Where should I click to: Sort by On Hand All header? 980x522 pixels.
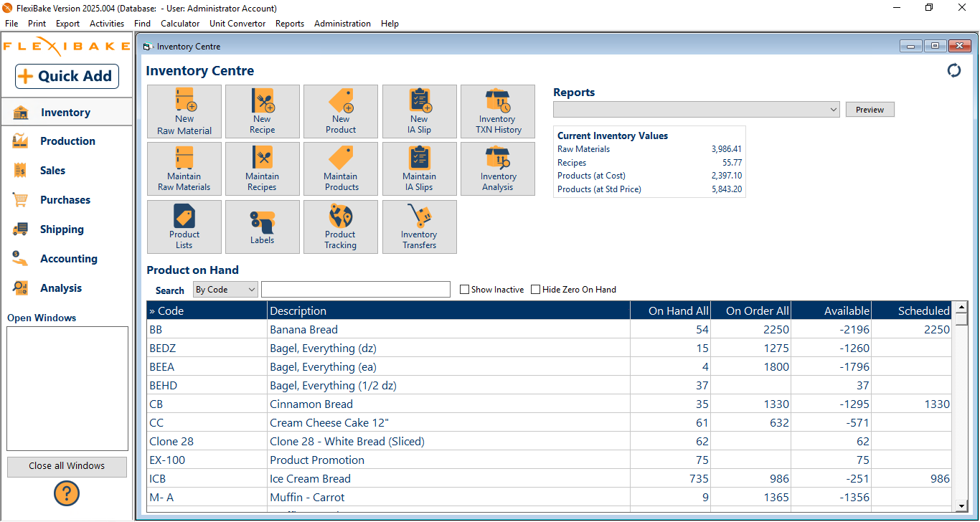coord(670,310)
